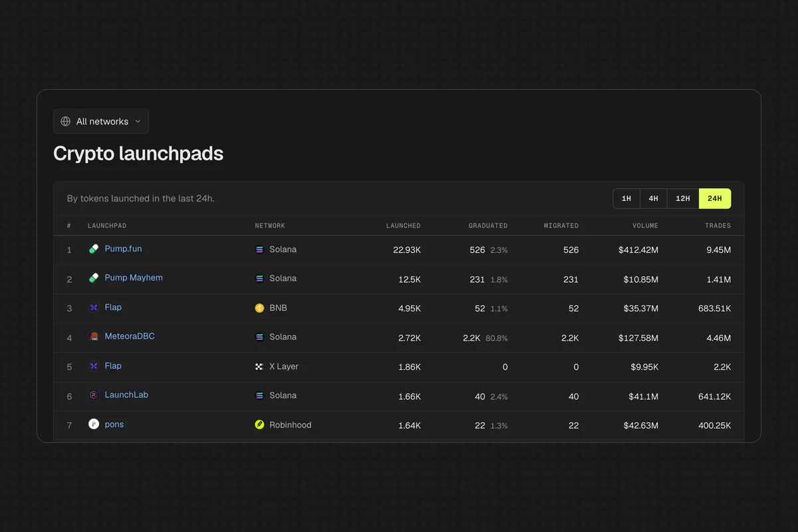Select the 12H time range tab
Screen dimensions: 798x532
683,199
